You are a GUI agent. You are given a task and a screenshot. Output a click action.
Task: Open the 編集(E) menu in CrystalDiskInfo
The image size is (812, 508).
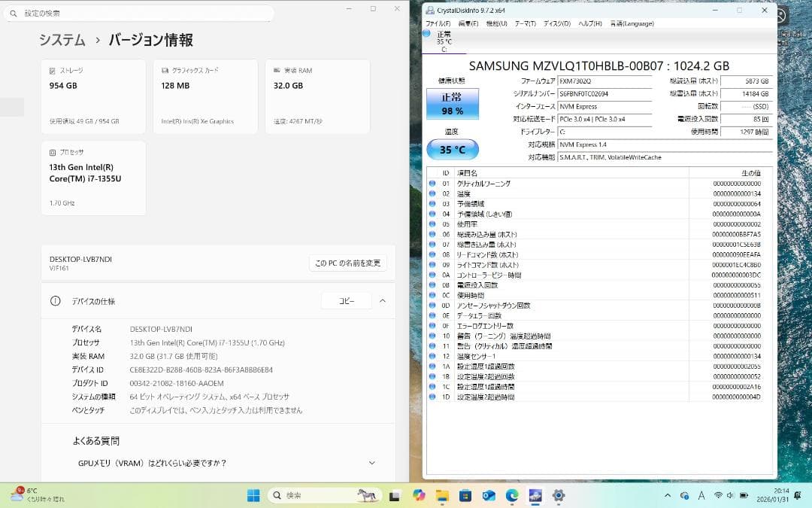point(468,24)
